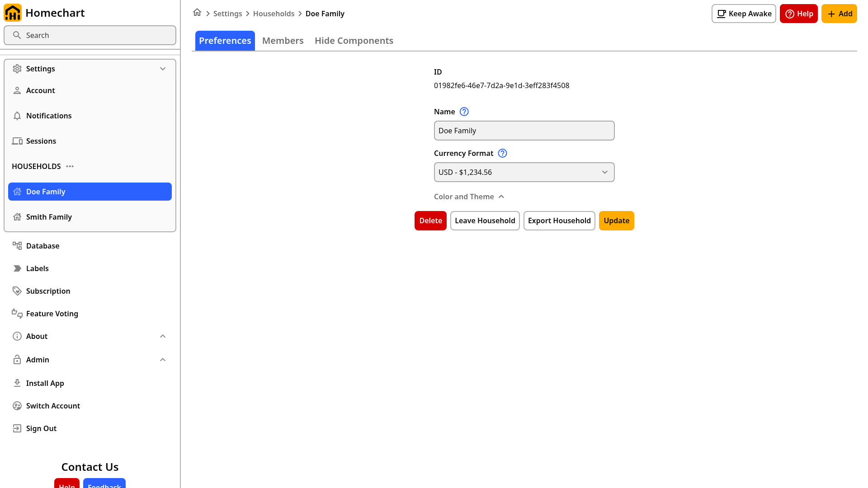Viewport: 868px width, 488px height.
Task: Switch to the Hide Components tab
Action: tap(354, 41)
